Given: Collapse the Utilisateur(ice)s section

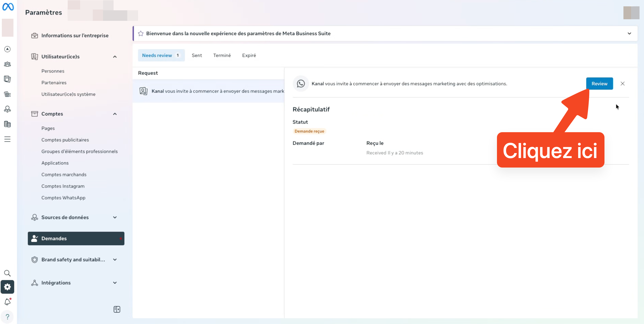Looking at the screenshot, I should (x=115, y=57).
